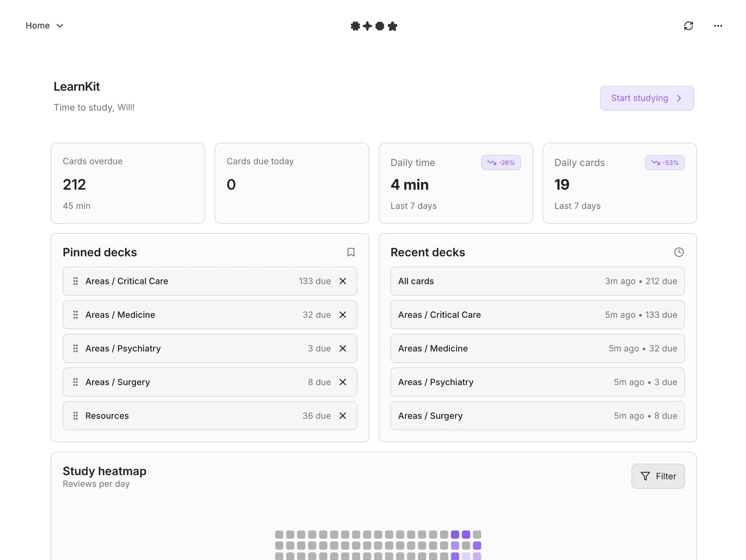The image size is (746, 560).
Task: Click drag handle of Areas / Critical Care
Action: (x=75, y=281)
